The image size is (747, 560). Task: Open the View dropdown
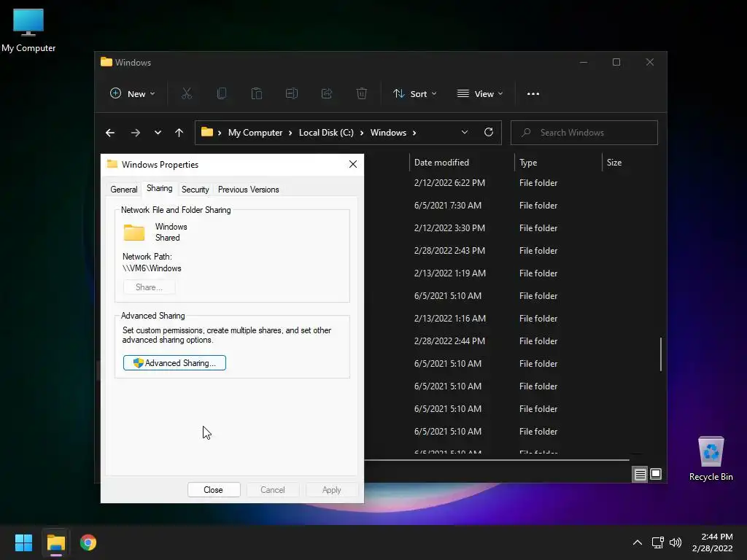tap(480, 94)
